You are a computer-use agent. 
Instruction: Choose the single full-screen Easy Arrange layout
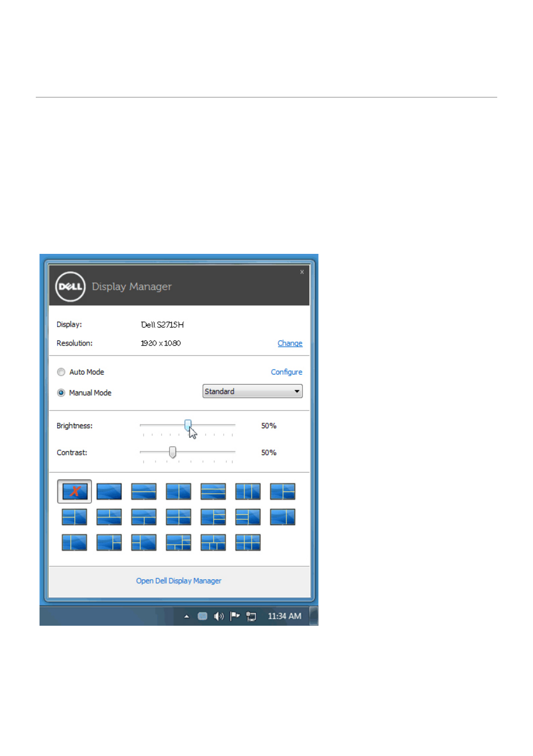pyautogui.click(x=109, y=492)
